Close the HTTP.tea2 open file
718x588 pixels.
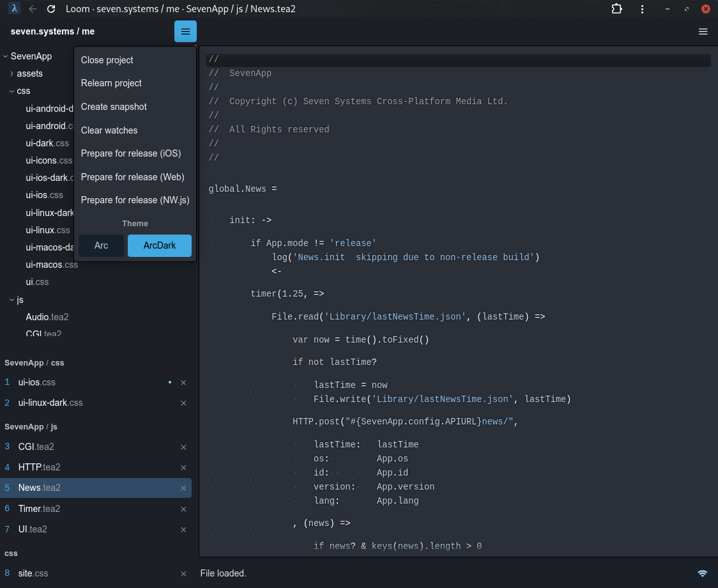point(183,468)
